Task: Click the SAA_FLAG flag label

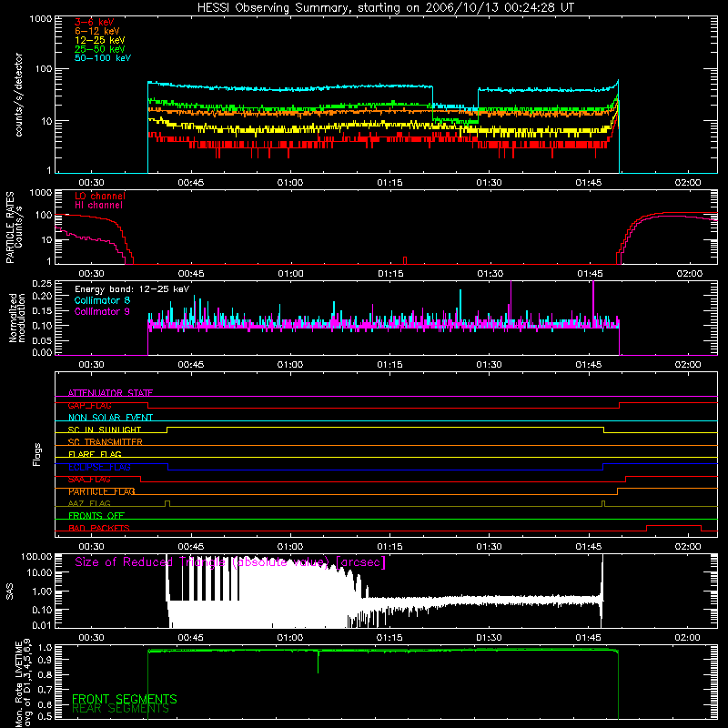Action: click(89, 480)
